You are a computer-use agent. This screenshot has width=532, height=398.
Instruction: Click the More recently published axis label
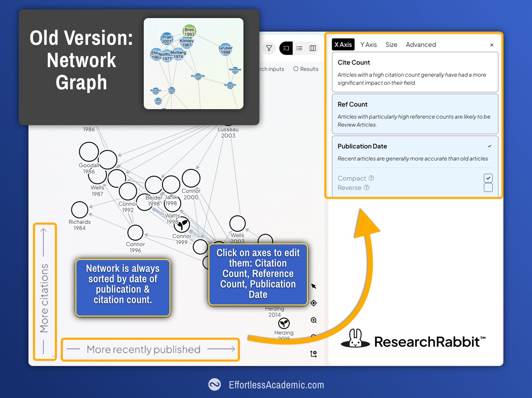143,349
